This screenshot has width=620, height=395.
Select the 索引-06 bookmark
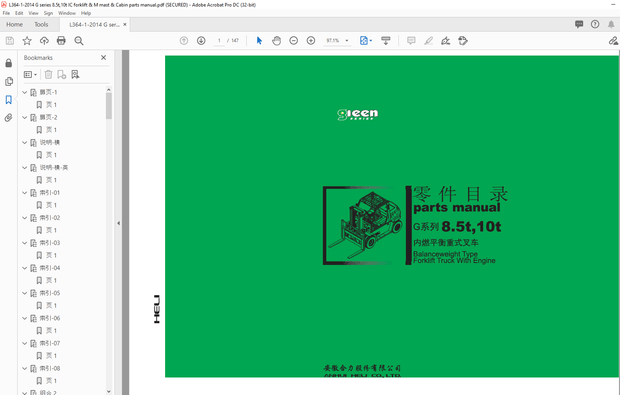pos(50,318)
